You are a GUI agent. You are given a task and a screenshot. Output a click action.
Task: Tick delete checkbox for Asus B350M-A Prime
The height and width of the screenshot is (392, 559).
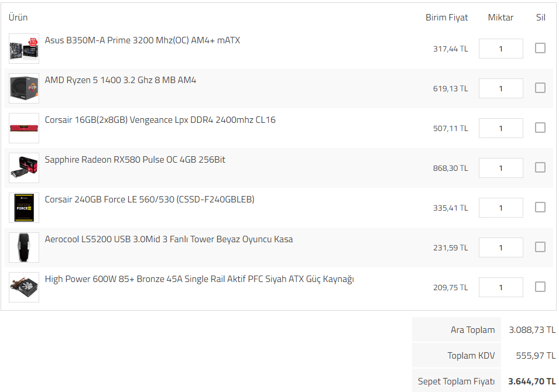click(x=540, y=48)
